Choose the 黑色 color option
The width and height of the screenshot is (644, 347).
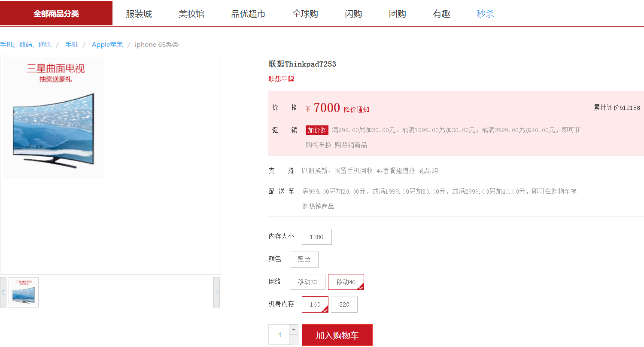(x=304, y=259)
